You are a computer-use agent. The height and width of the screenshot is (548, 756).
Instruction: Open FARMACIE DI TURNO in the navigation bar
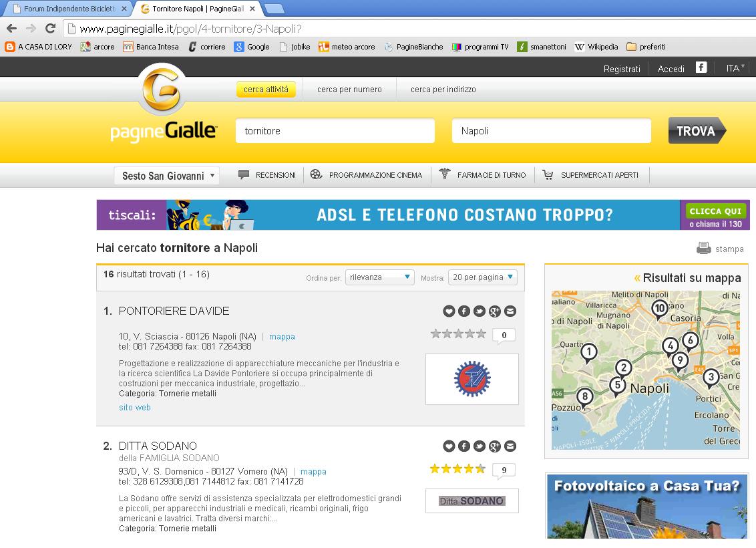pos(482,175)
